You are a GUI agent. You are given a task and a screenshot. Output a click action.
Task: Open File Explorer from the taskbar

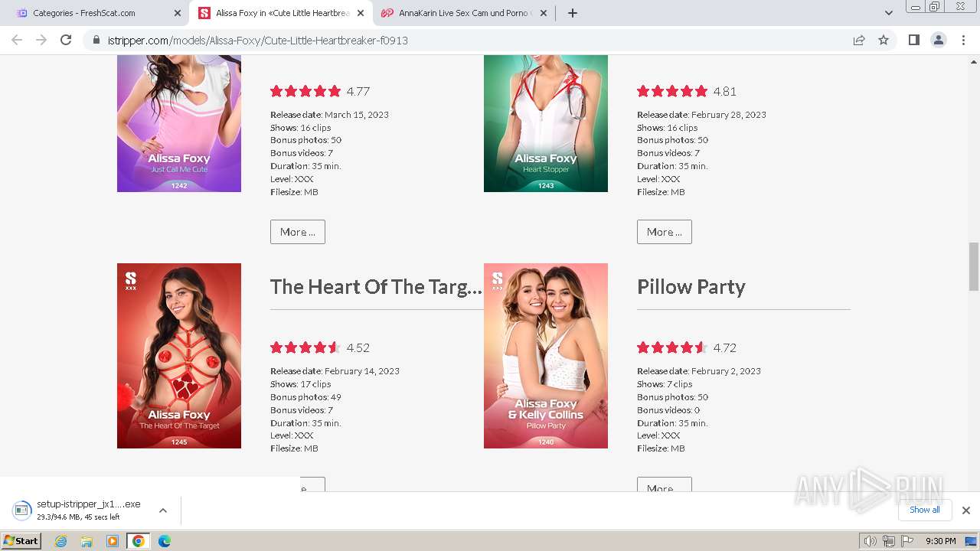(x=87, y=541)
